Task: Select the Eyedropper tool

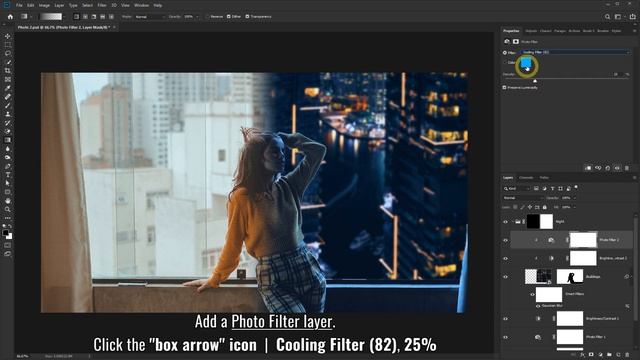Action: coord(8,88)
